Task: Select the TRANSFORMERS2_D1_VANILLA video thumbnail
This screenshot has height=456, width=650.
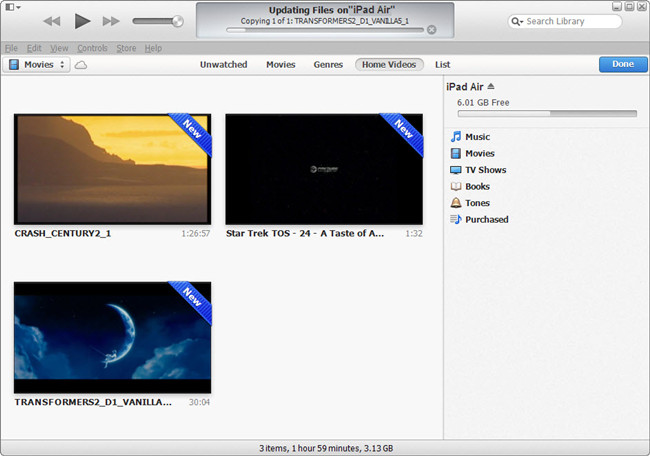Action: [x=112, y=337]
